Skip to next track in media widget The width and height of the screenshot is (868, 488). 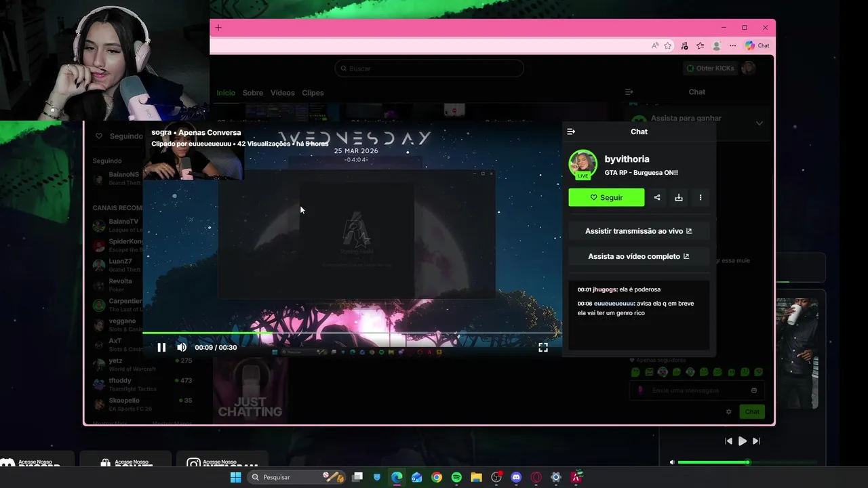[756, 441]
